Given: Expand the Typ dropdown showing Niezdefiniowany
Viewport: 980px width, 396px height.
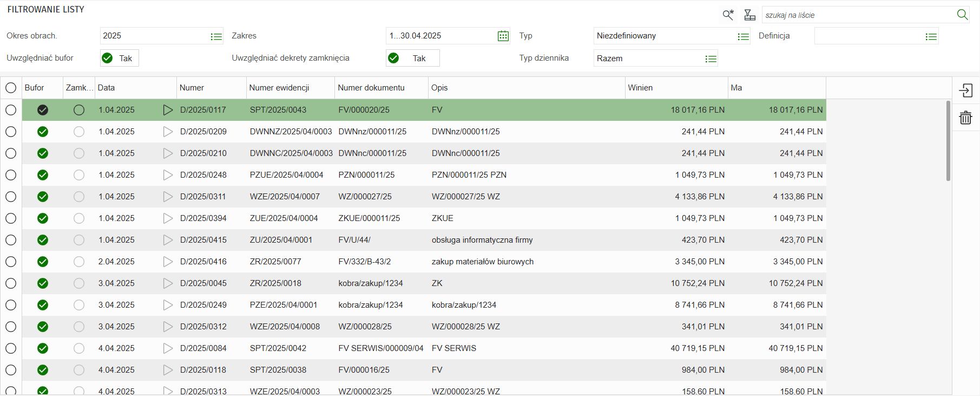Looking at the screenshot, I should click(x=743, y=36).
